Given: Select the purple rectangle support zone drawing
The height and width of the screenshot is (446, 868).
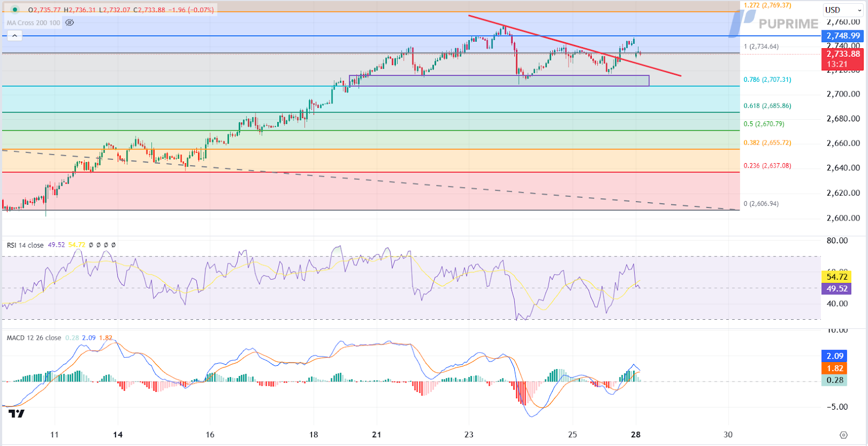Looking at the screenshot, I should [x=499, y=81].
